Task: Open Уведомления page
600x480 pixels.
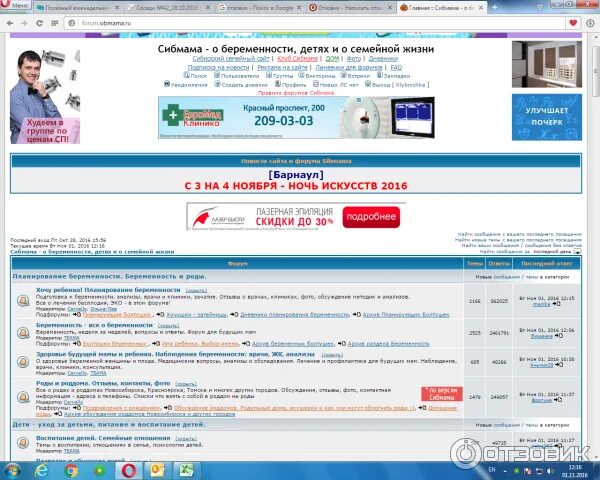Action: coord(186,85)
